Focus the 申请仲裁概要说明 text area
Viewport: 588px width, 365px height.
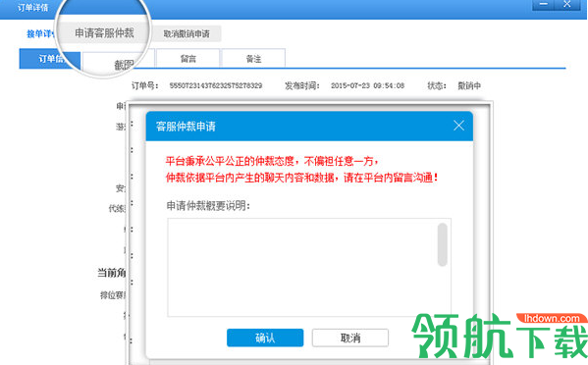[309, 268]
